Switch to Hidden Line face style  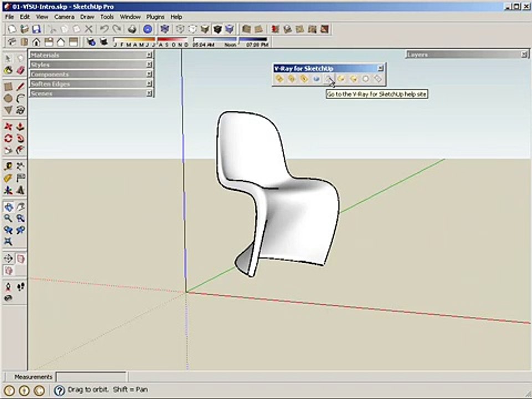pyautogui.click(x=192, y=29)
